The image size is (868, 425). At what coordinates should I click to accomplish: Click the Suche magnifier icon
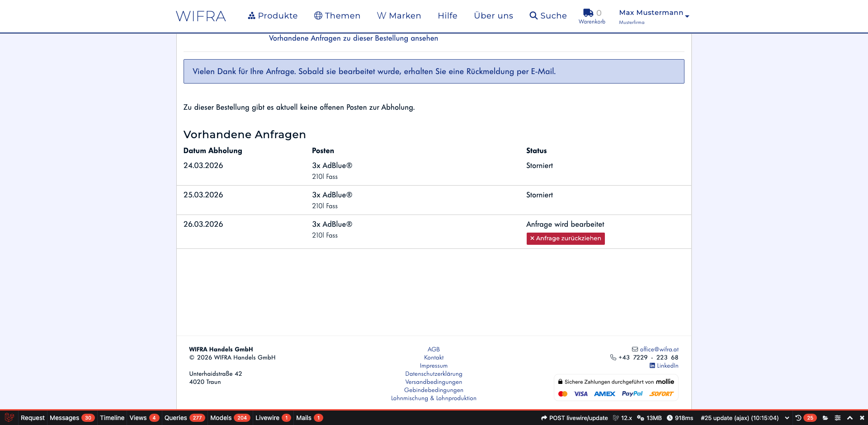(x=533, y=16)
